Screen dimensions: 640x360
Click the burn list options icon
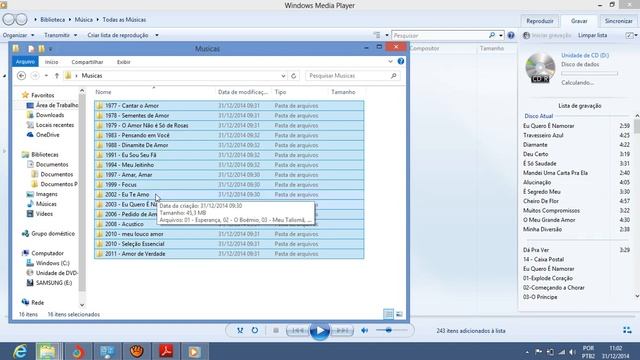tap(630, 36)
